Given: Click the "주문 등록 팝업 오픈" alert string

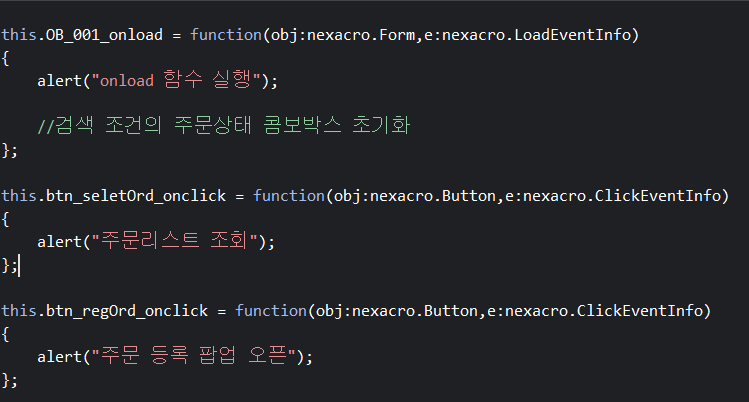Looking at the screenshot, I should coord(194,356).
